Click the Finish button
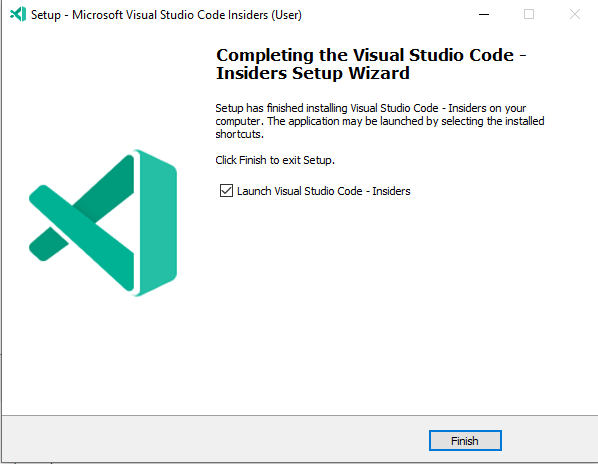This screenshot has width=598, height=464. coord(465,440)
